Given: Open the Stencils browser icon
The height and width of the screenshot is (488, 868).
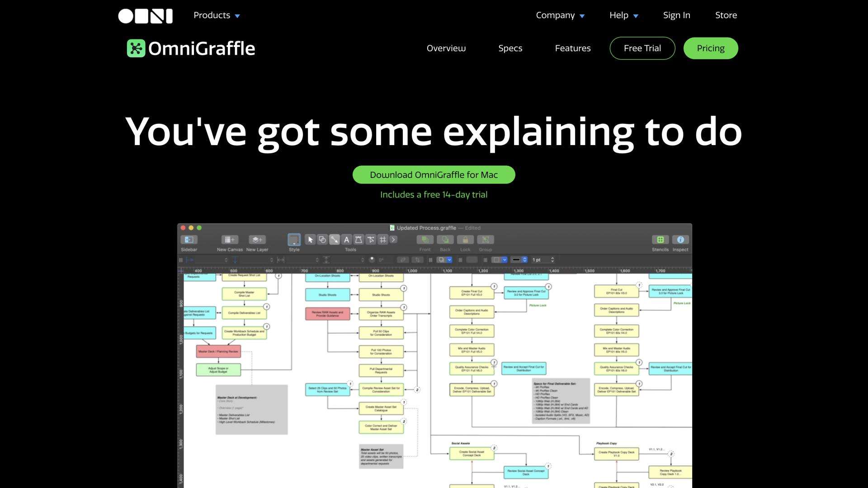Looking at the screenshot, I should tap(660, 239).
